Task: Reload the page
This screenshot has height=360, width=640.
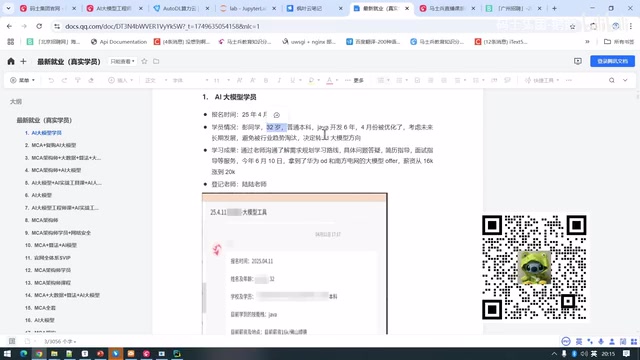Action: point(39,26)
